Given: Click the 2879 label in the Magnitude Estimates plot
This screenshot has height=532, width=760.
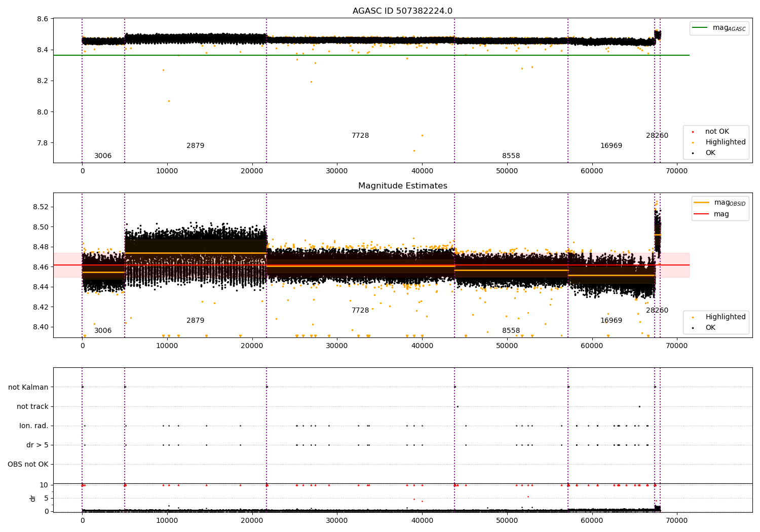Looking at the screenshot, I should (x=195, y=321).
